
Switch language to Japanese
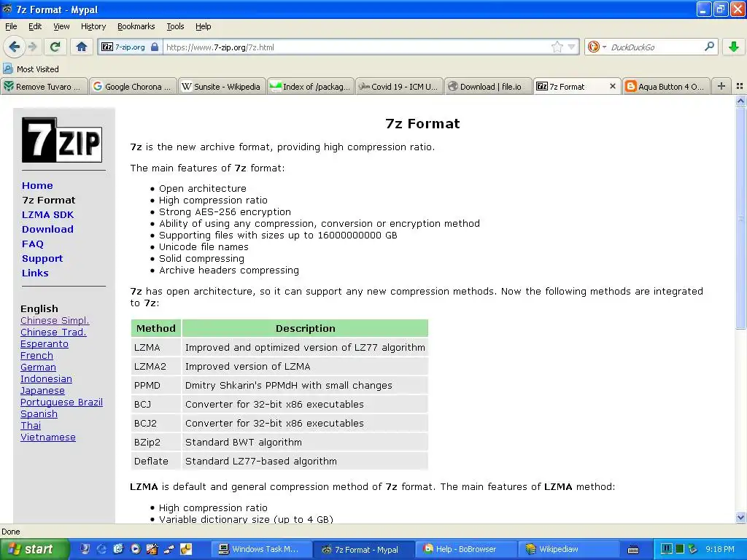[x=42, y=391]
